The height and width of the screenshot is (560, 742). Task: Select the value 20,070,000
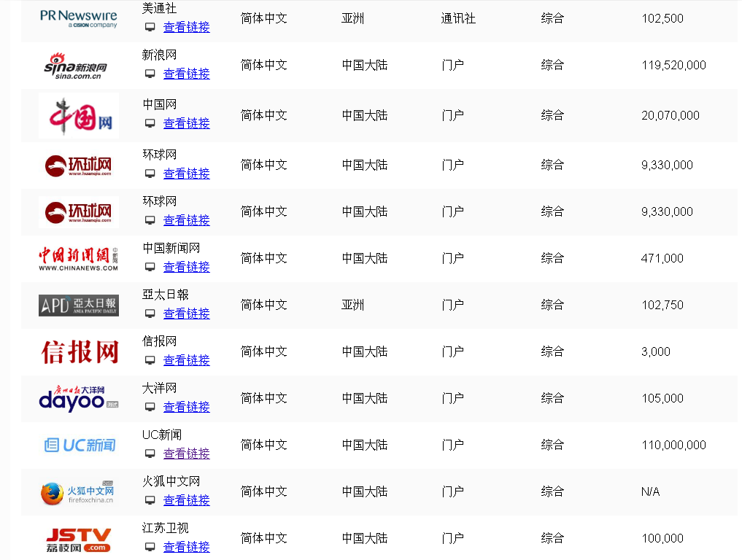tap(670, 115)
